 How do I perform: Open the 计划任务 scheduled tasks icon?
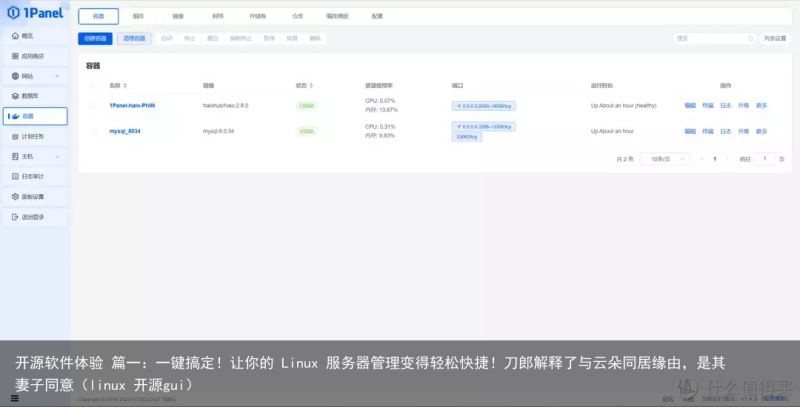(15, 137)
